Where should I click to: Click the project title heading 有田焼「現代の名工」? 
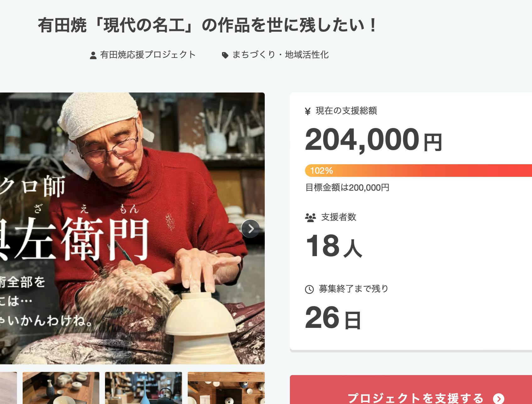click(x=207, y=25)
